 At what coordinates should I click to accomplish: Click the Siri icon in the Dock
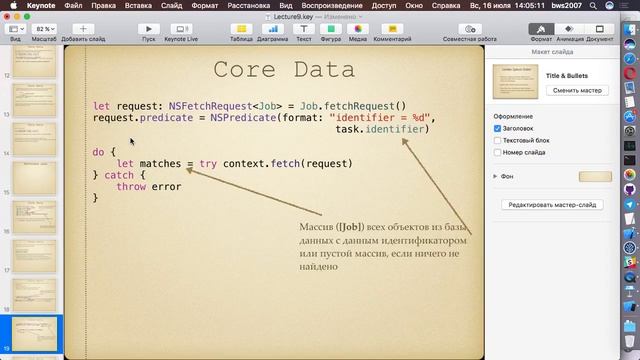630,44
